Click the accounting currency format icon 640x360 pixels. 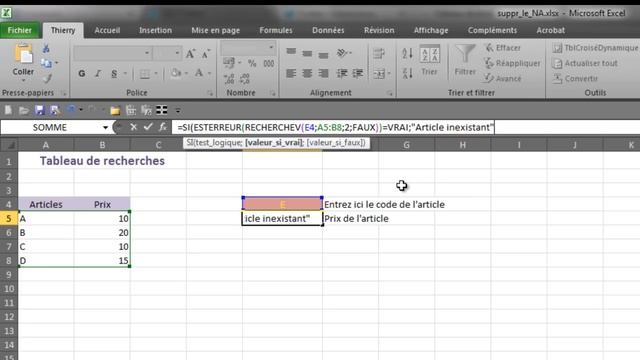[x=229, y=63]
